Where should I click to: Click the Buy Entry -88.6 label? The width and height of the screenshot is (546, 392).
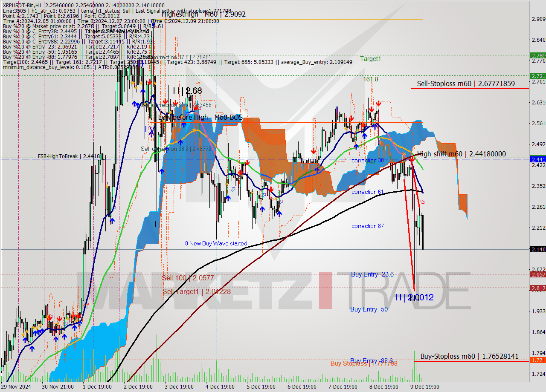[x=371, y=360]
